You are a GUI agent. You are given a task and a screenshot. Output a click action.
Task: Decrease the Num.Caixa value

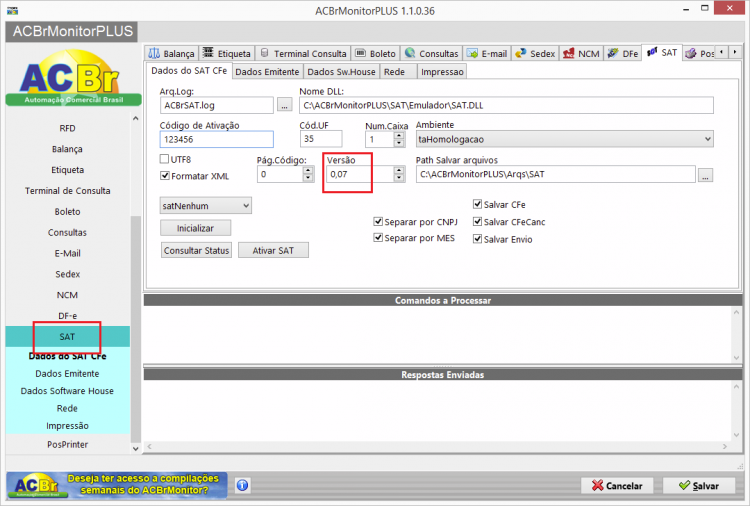(x=399, y=143)
